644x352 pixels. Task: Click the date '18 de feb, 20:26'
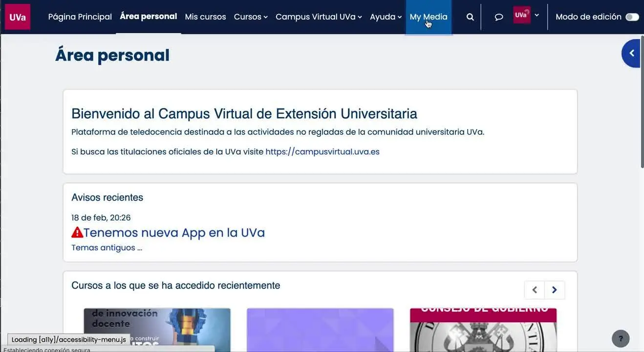pos(101,218)
